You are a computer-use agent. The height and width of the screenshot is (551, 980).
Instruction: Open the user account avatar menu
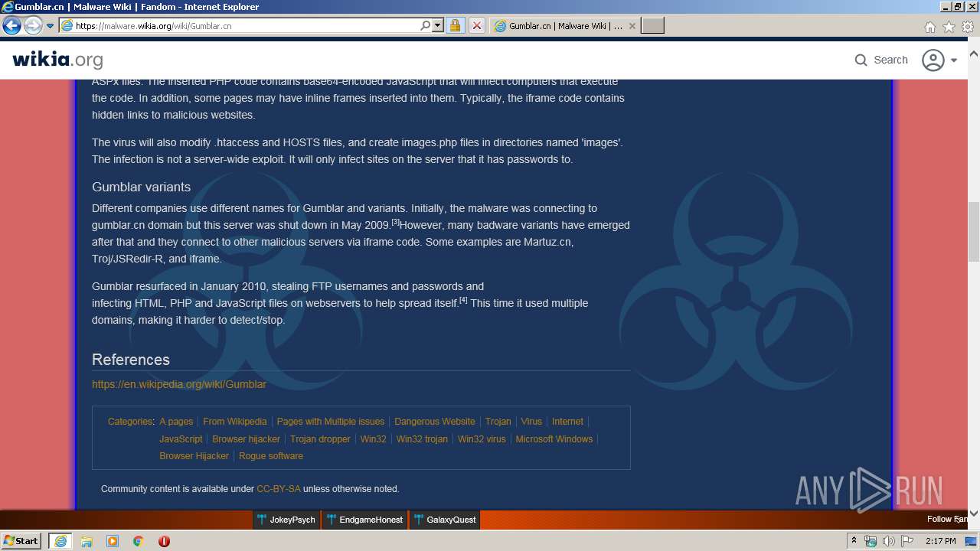coord(939,60)
